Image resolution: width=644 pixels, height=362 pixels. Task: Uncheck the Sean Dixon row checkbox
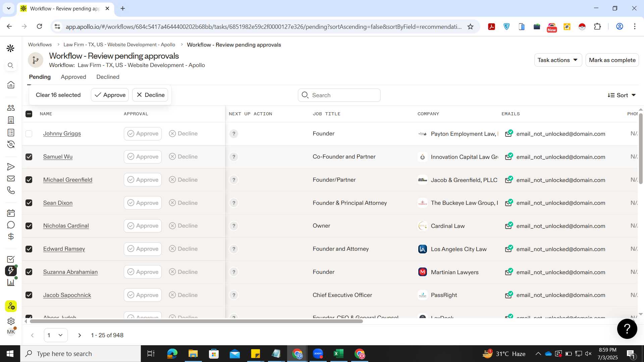(x=29, y=203)
